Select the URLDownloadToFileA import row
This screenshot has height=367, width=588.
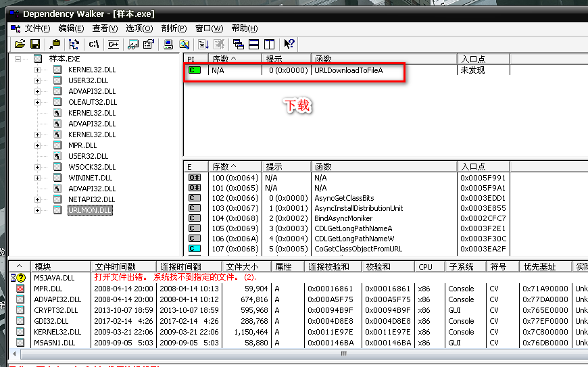coord(348,70)
